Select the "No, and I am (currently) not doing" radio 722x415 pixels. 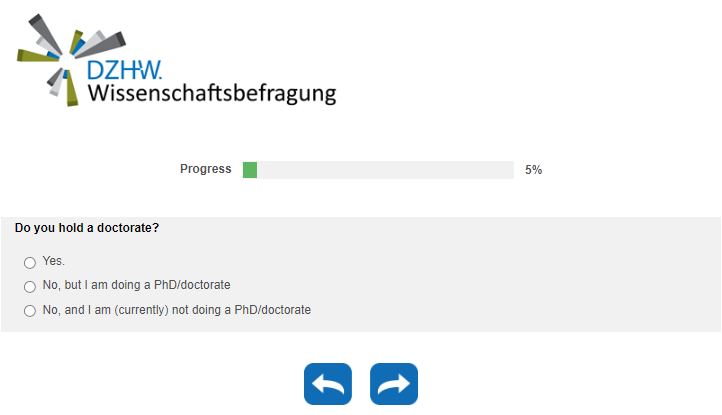[x=30, y=311]
